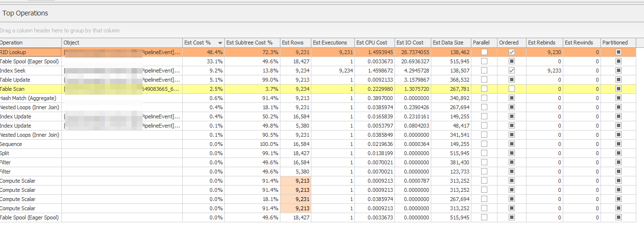Sort by the Object column header
Viewport: 644px width, 231px height.
point(122,43)
